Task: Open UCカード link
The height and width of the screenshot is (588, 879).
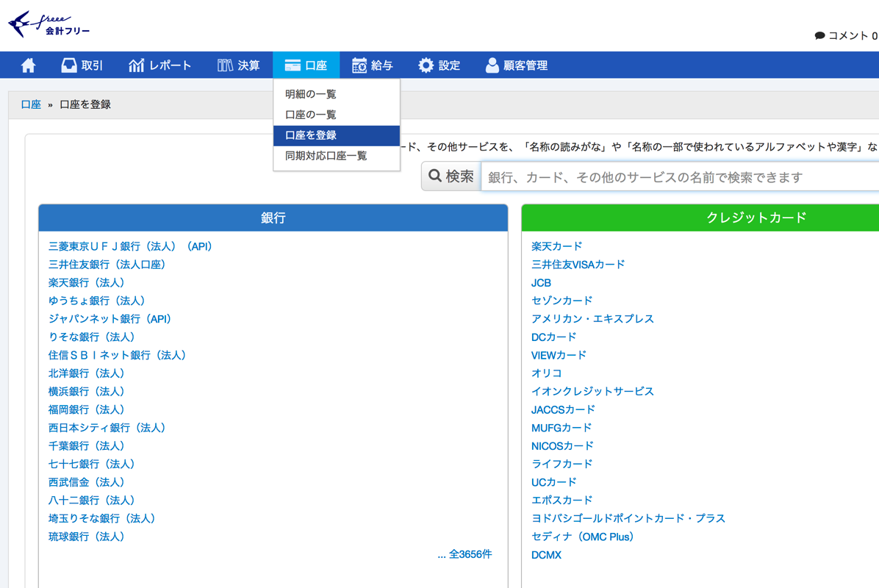Action: point(554,482)
